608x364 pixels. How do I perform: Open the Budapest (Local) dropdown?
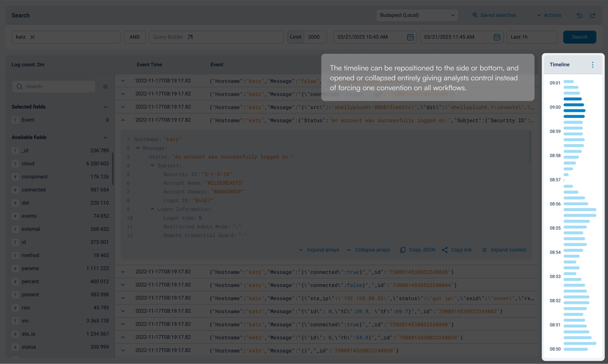coord(417,15)
